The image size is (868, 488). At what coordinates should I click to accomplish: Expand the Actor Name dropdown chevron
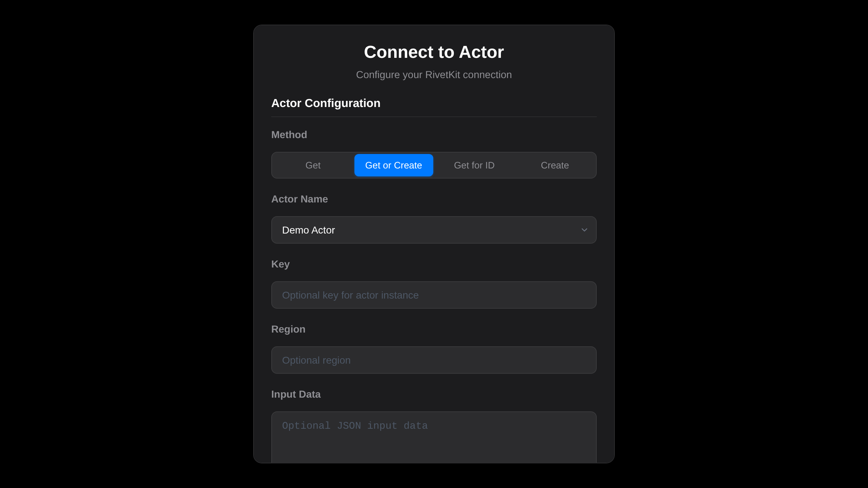(584, 230)
